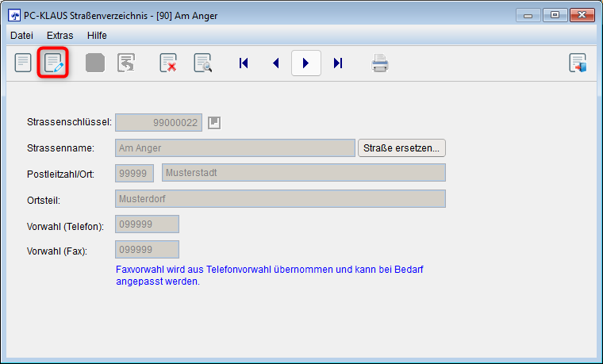603x364 pixels.
Task: Click small icon beside Strassenschlüssel field
Action: point(213,122)
